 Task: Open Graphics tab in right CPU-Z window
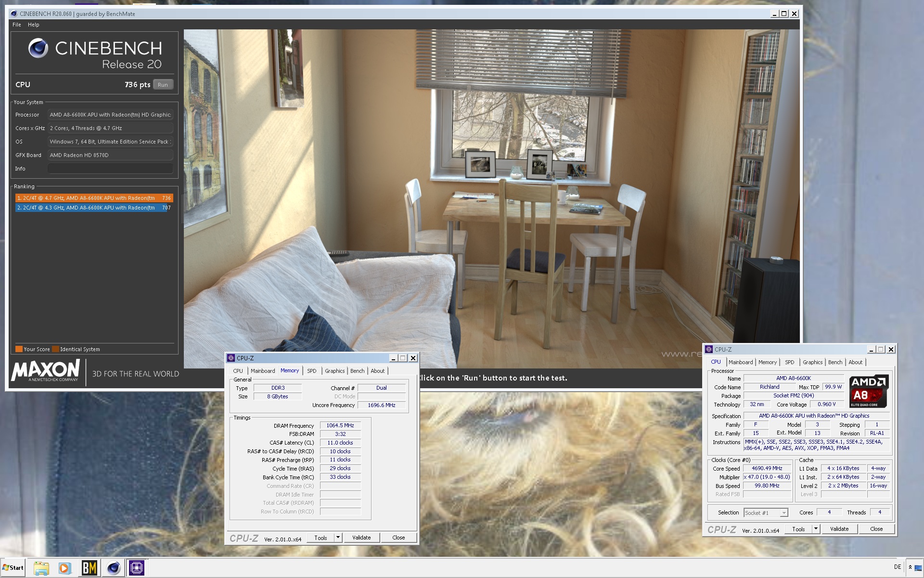click(x=812, y=362)
